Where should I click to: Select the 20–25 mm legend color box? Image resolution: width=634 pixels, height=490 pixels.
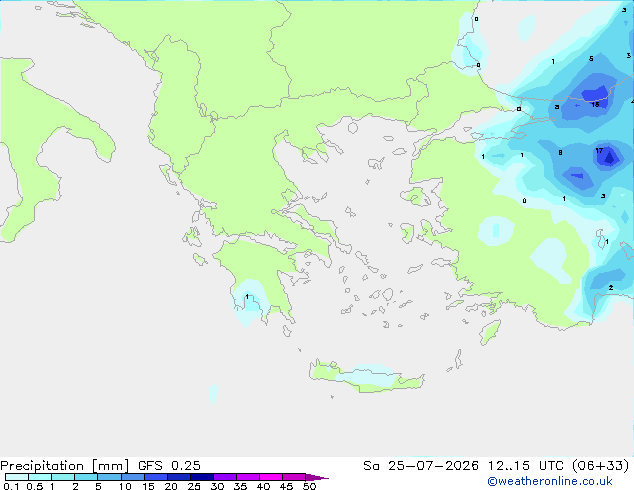178,477
